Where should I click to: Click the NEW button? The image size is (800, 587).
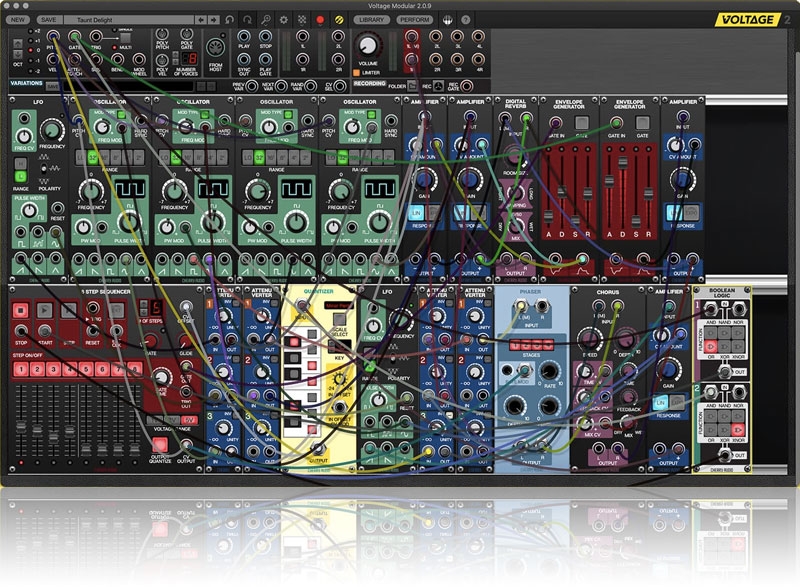click(x=18, y=20)
